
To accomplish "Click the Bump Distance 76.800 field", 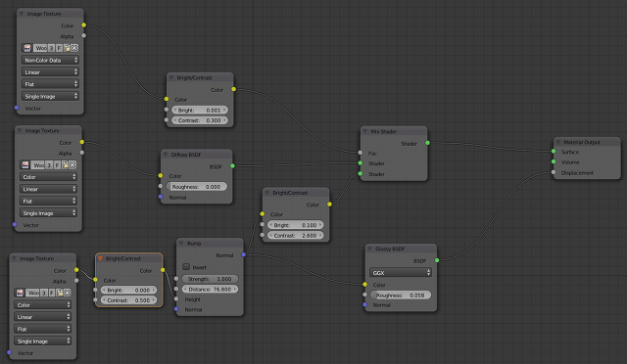I will tap(210, 290).
